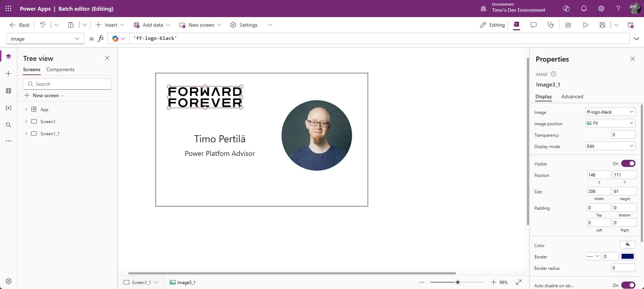
Task: Open the Image source dropdown
Action: coord(610,112)
